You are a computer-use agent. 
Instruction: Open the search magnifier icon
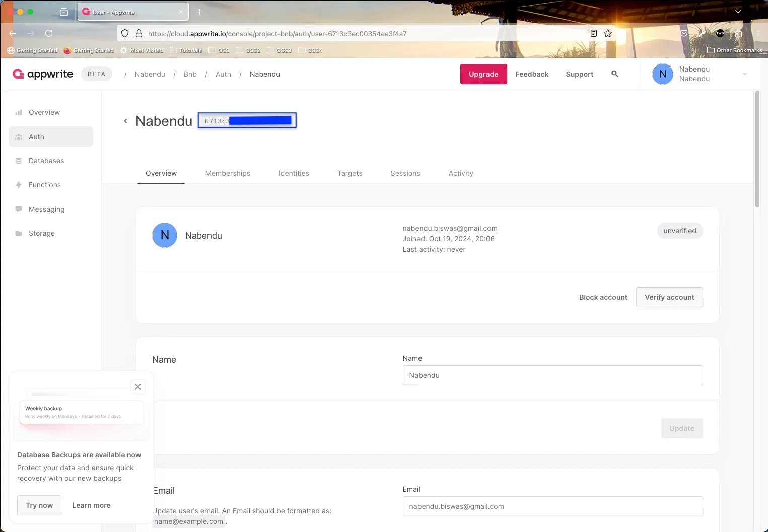pyautogui.click(x=614, y=74)
